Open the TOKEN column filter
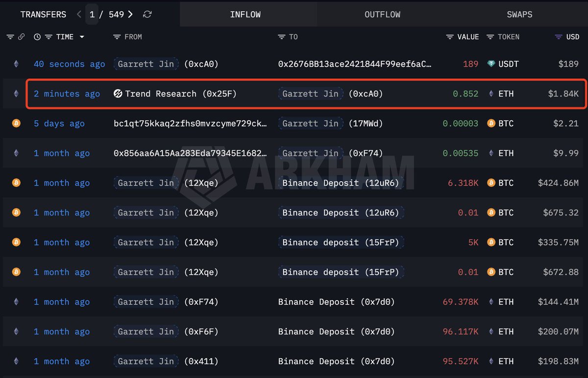The height and width of the screenshot is (378, 588). (490, 37)
